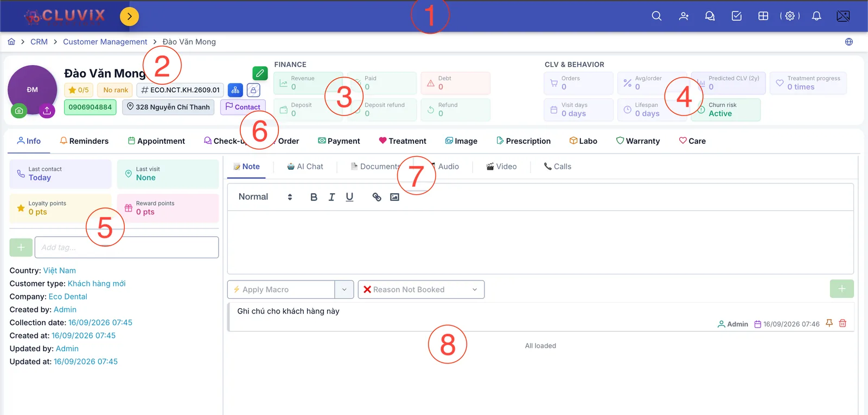The image size is (868, 415).
Task: Open Reason Not Booked dropdown
Action: [421, 290]
